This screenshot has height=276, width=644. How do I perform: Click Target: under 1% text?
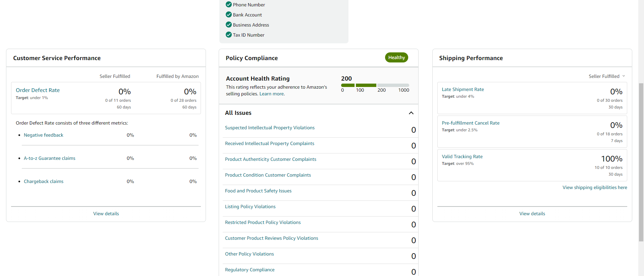tap(32, 98)
